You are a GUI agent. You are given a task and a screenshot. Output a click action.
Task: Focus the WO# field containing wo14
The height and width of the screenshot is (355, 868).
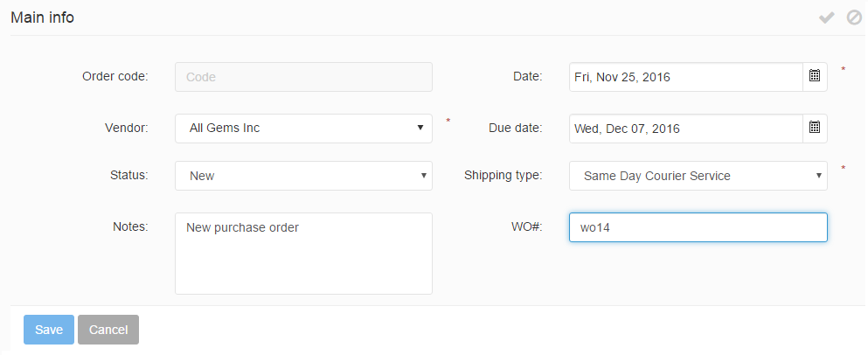pyautogui.click(x=698, y=227)
